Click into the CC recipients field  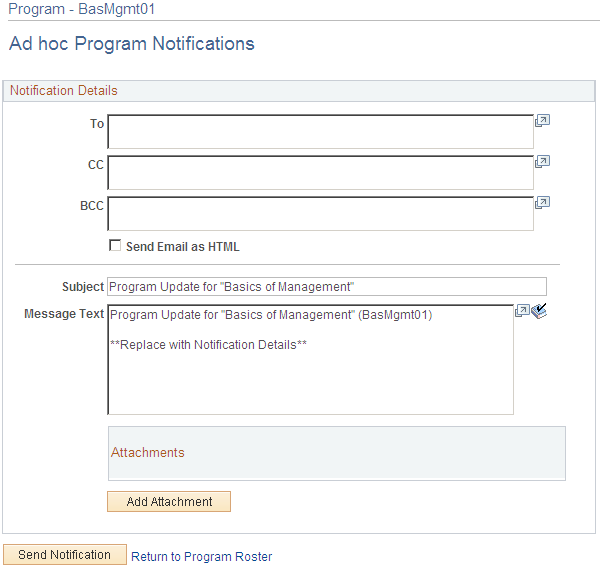pyautogui.click(x=320, y=172)
